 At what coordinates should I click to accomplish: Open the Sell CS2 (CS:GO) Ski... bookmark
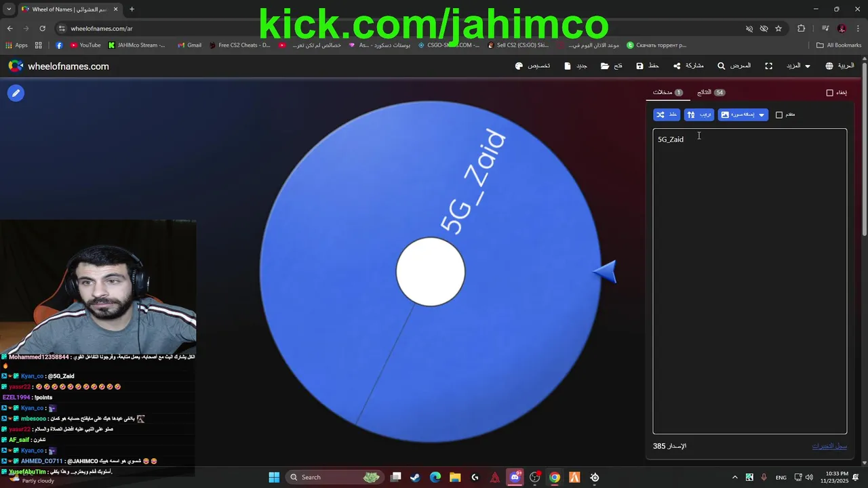coord(517,45)
